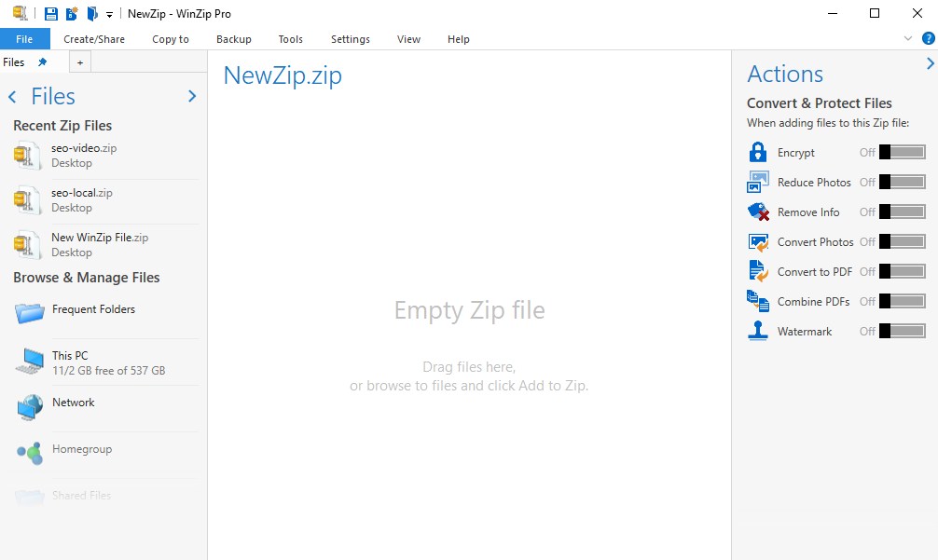Go forward with the right chevron beside Files heading
Screen dimensions: 938x560
pos(192,96)
